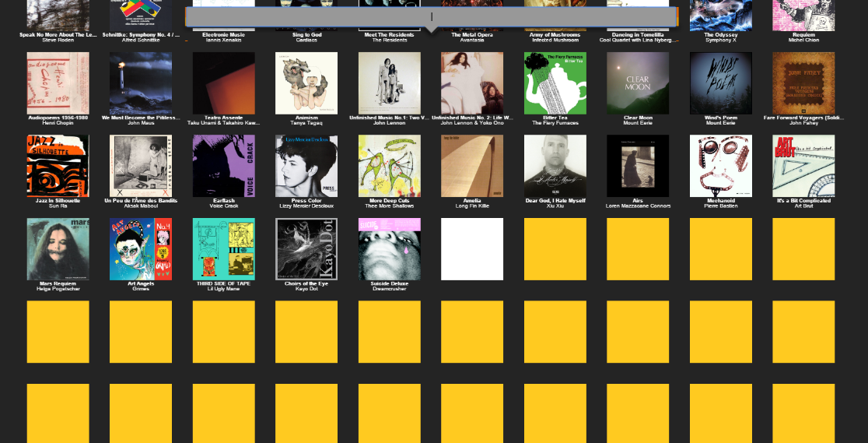The width and height of the screenshot is (868, 443).
Task: Select the Animism album cover
Action: point(306,83)
